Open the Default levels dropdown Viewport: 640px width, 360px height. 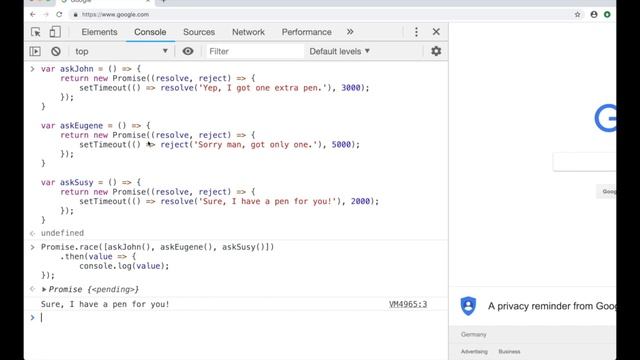(339, 51)
